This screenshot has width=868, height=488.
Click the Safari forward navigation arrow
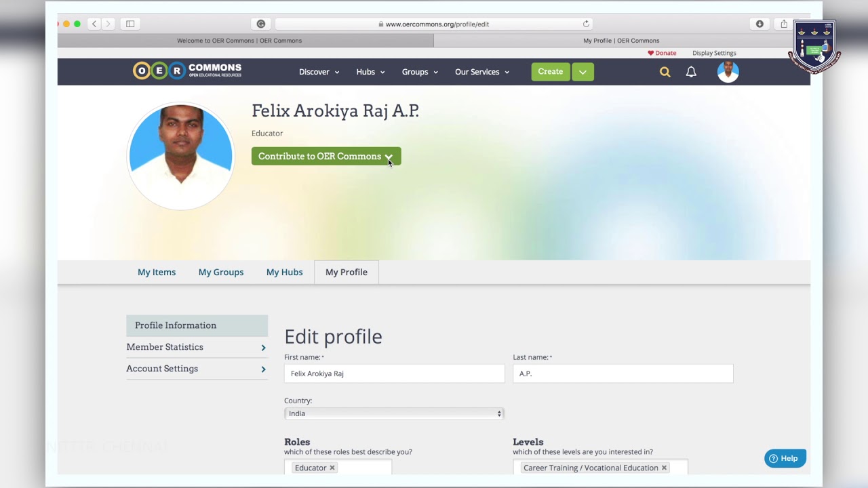(x=107, y=24)
